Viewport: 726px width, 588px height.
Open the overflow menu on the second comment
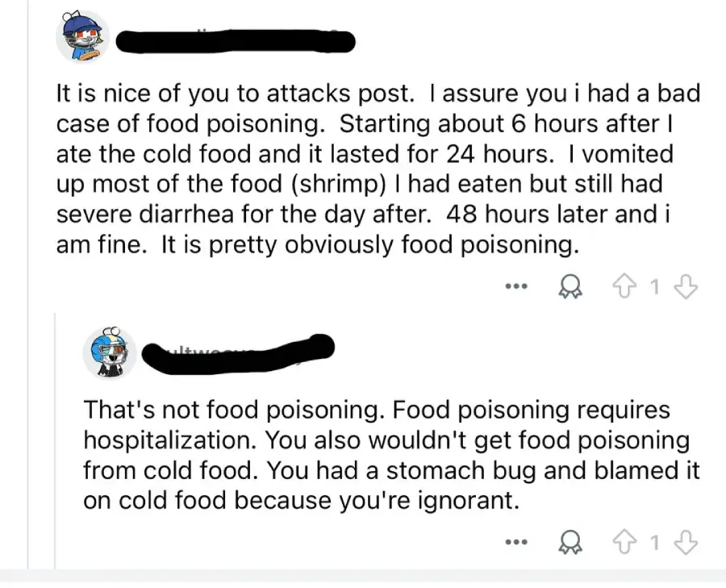[516, 541]
